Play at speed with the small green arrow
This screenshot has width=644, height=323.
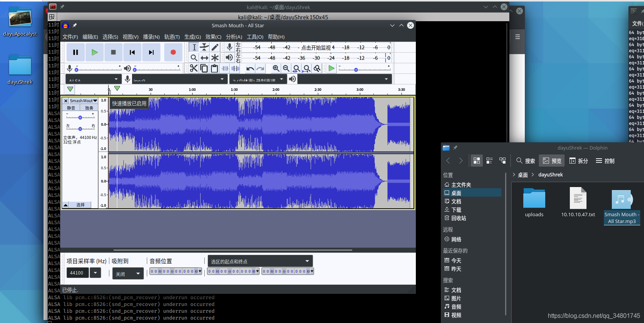point(331,68)
